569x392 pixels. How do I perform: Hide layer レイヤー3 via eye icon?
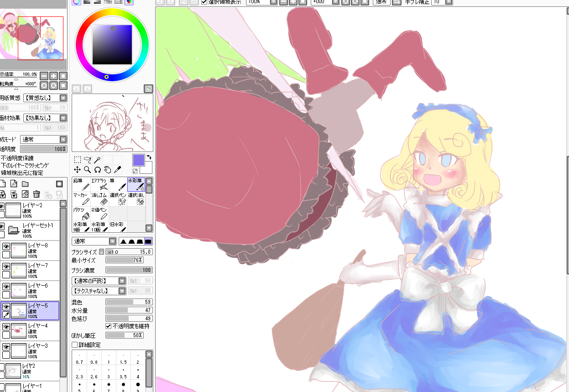(6, 347)
